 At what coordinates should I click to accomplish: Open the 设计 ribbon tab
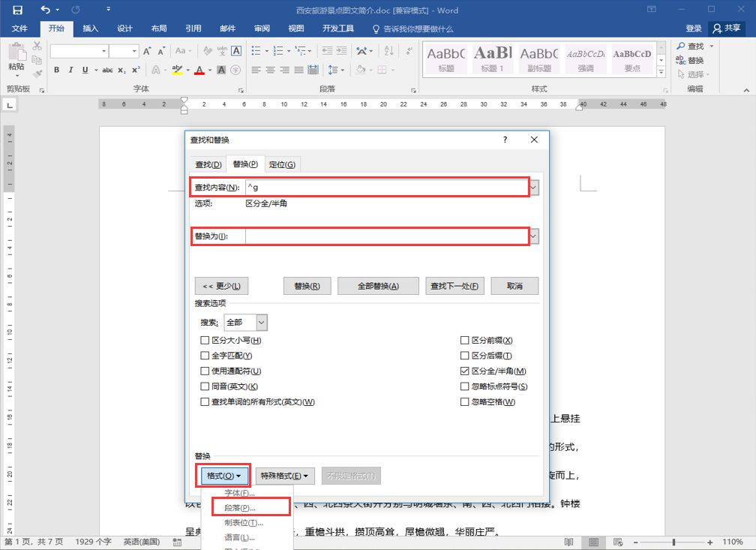coord(124,29)
